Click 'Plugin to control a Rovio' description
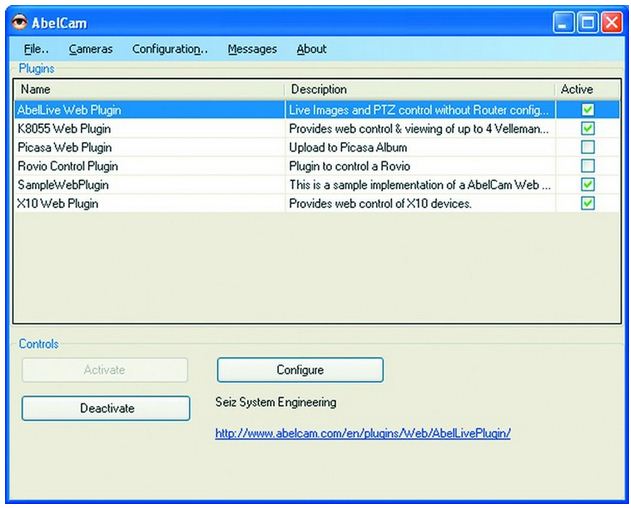This screenshot has width=631, height=508. (349, 166)
